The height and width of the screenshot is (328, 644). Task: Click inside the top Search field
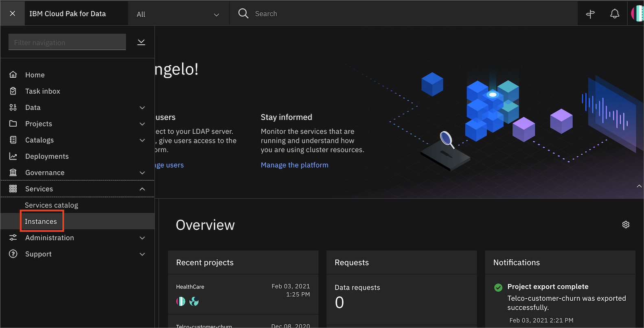pos(403,13)
